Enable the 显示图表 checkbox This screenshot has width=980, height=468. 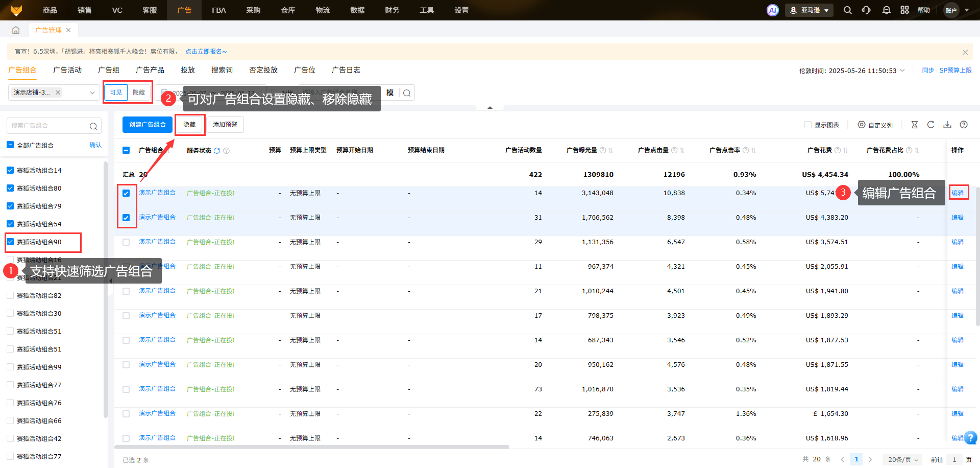[807, 125]
